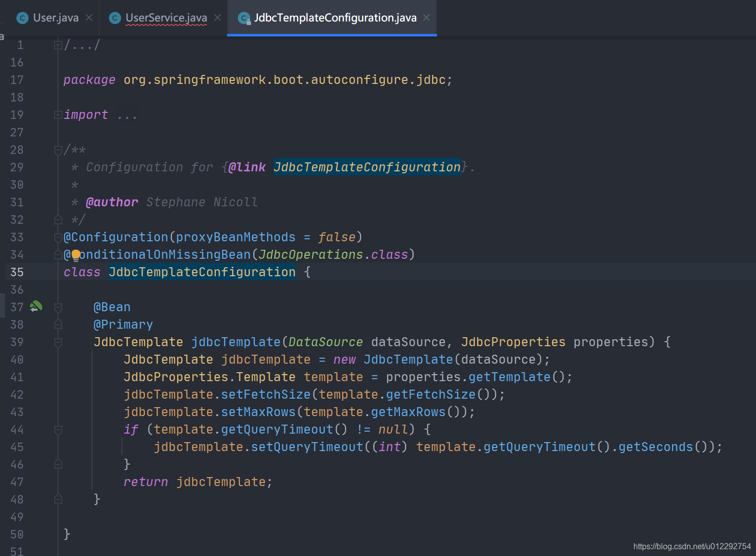Viewport: 756px width, 556px height.
Task: Click the @Bean annotation text
Action: coord(112,307)
